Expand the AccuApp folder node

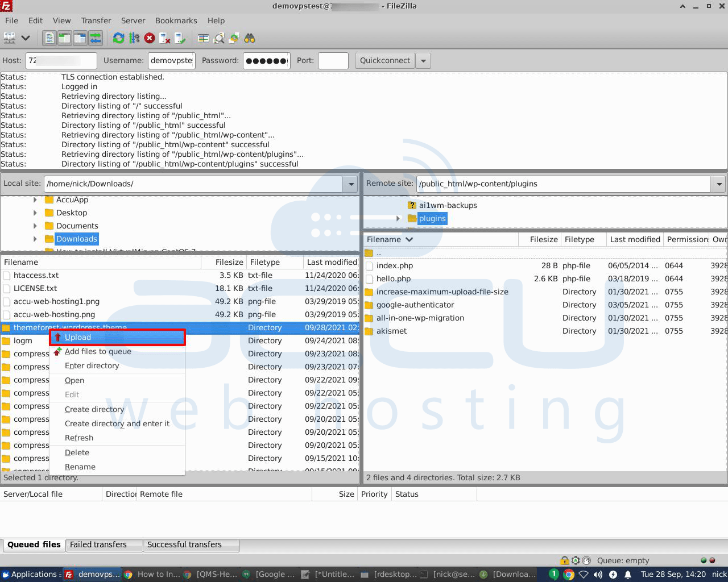(x=35, y=199)
